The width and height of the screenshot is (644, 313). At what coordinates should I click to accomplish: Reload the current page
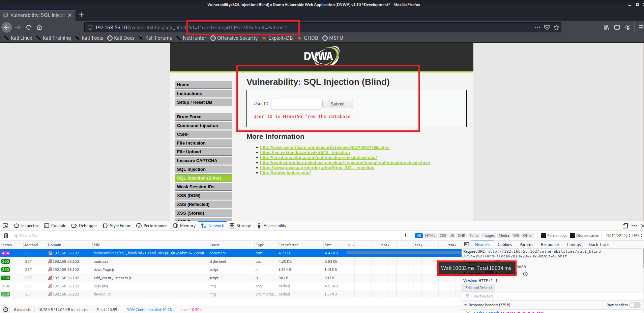(x=29, y=27)
